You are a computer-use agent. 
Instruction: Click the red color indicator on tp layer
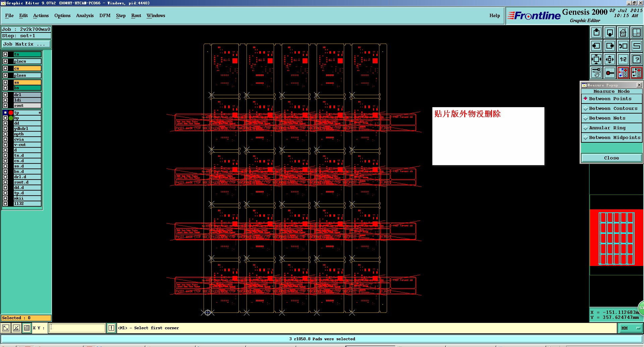click(x=11, y=113)
